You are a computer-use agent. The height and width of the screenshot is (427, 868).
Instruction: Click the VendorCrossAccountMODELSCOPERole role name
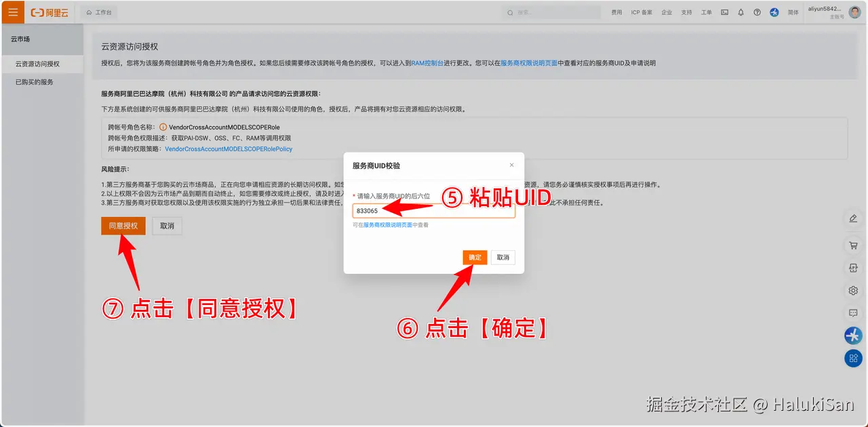(x=224, y=127)
